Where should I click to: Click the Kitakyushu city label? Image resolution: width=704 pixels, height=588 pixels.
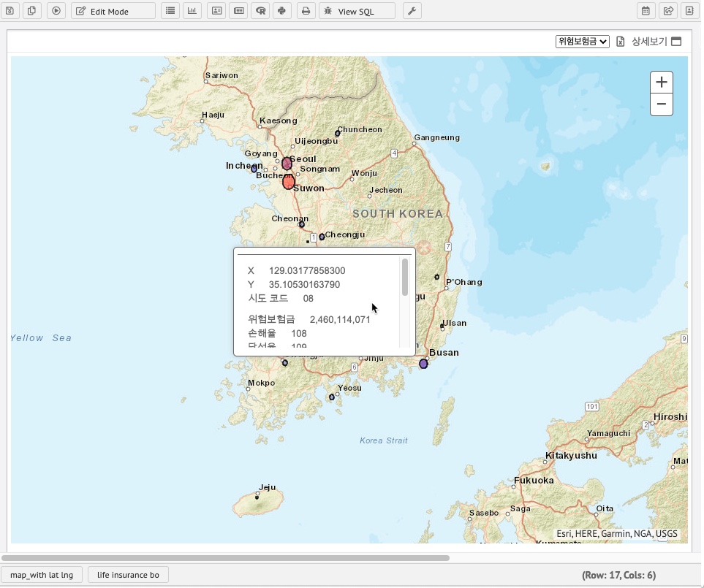571,456
